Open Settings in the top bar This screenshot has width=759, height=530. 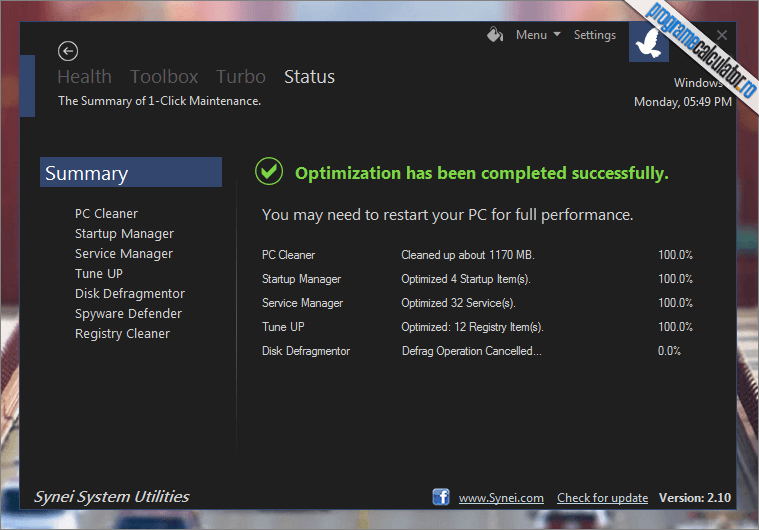pos(594,35)
